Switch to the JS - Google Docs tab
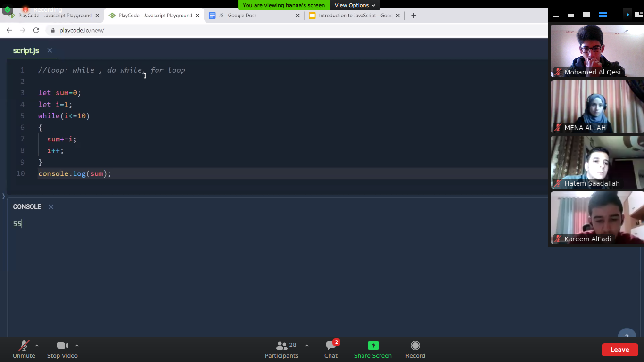This screenshot has width=644, height=362. (254, 16)
